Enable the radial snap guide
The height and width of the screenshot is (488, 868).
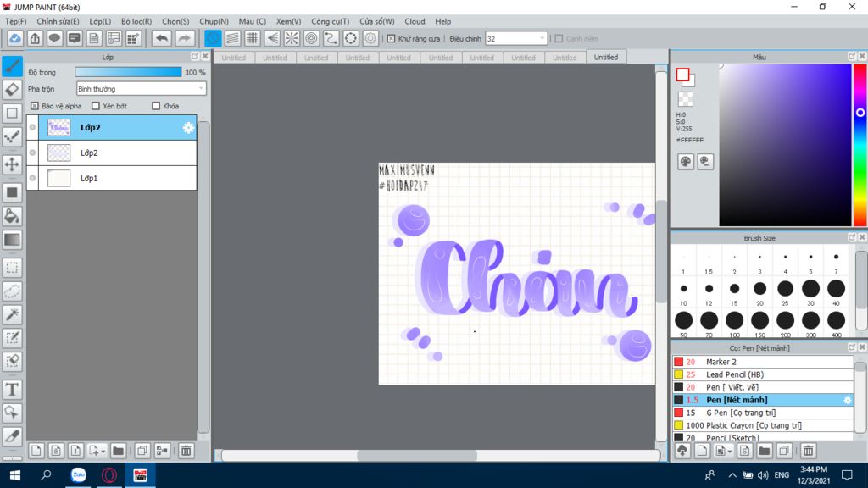pos(292,38)
